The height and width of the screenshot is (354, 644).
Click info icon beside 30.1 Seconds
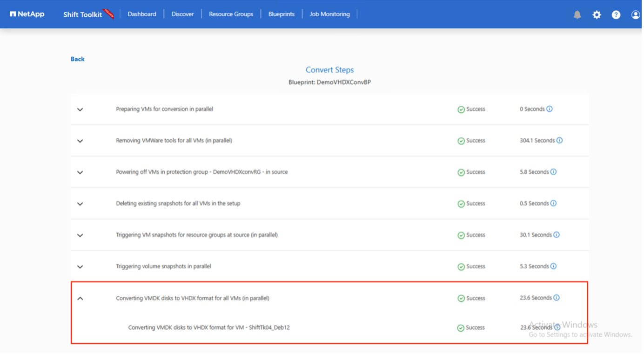pos(557,235)
